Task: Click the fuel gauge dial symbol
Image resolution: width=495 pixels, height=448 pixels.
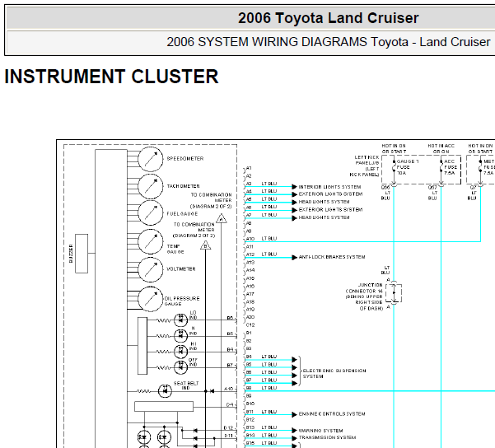Action: click(151, 212)
